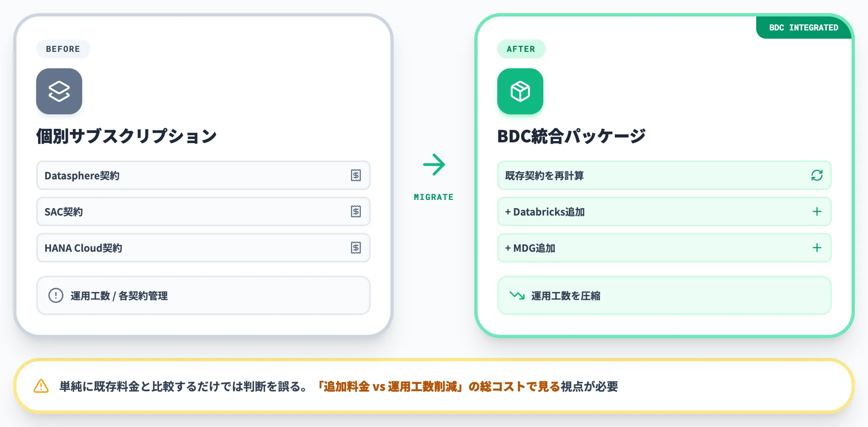Click the layers icon in the BEFORE card

click(59, 91)
